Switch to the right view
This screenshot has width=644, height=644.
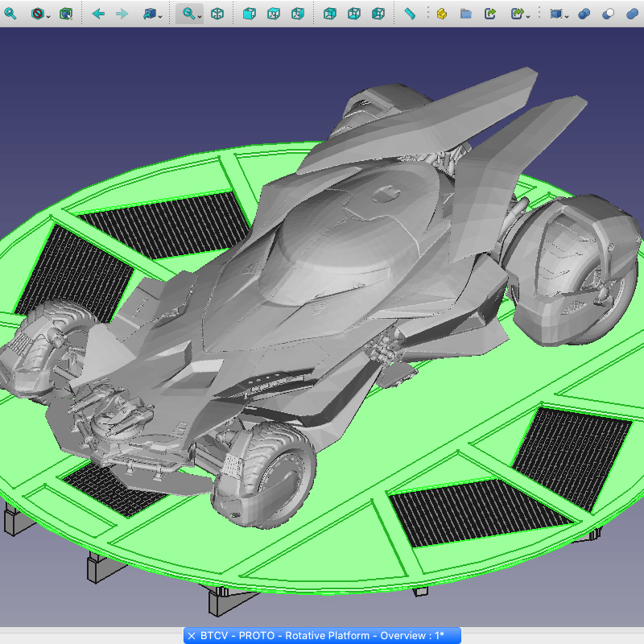tap(298, 14)
